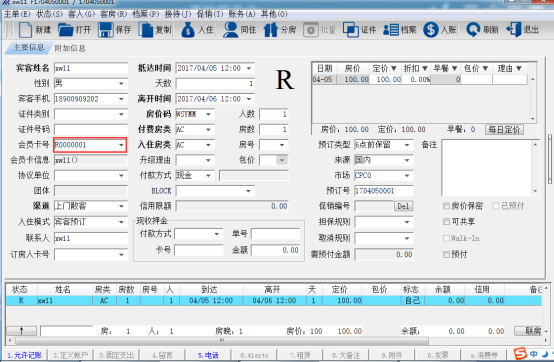
Task: Click the 每日定价 button
Action: 504,130
